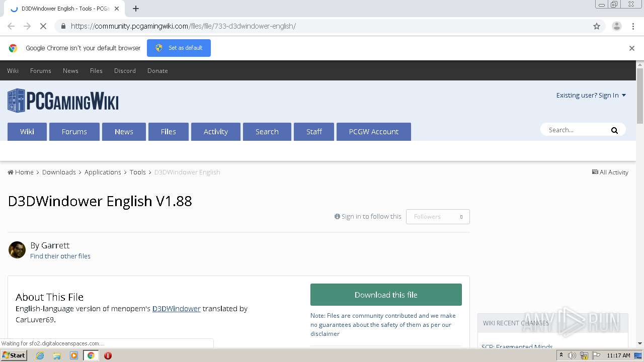The height and width of the screenshot is (362, 644).
Task: Open Find their other files link
Action: (60, 256)
